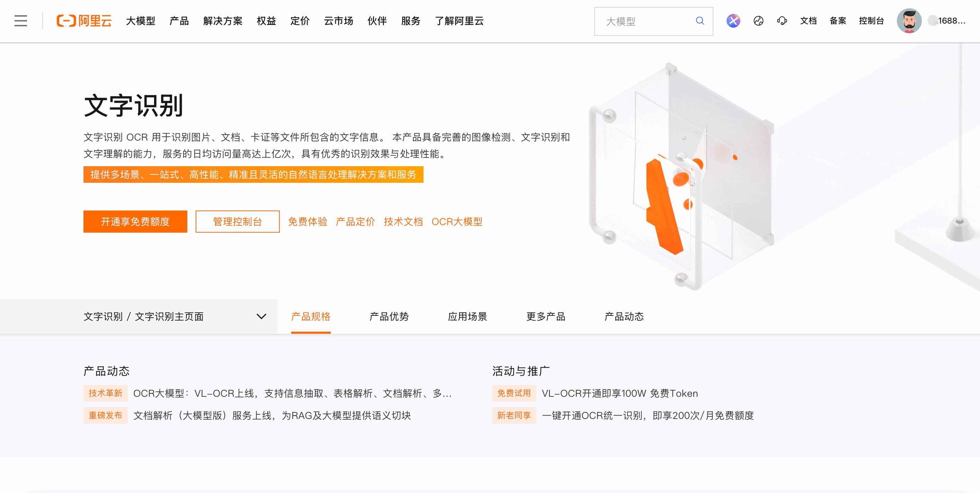Click the 管理控制台 button
The height and width of the screenshot is (493, 980).
tap(238, 221)
